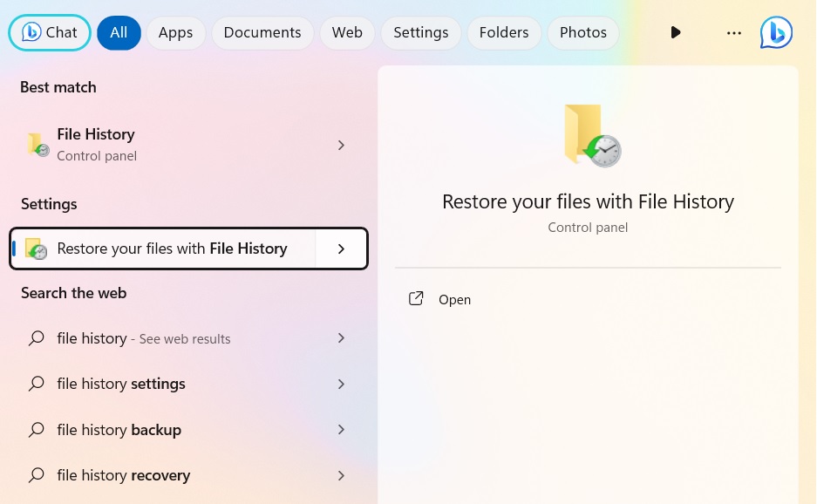Switch to the Documents filter tab
This screenshot has width=817, height=504.
click(x=262, y=32)
